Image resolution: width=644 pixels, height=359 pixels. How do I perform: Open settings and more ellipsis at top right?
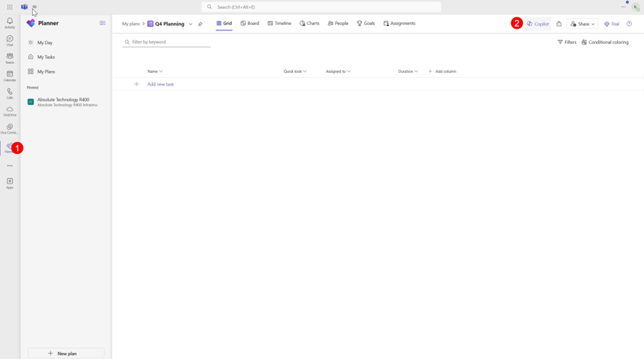coord(623,7)
